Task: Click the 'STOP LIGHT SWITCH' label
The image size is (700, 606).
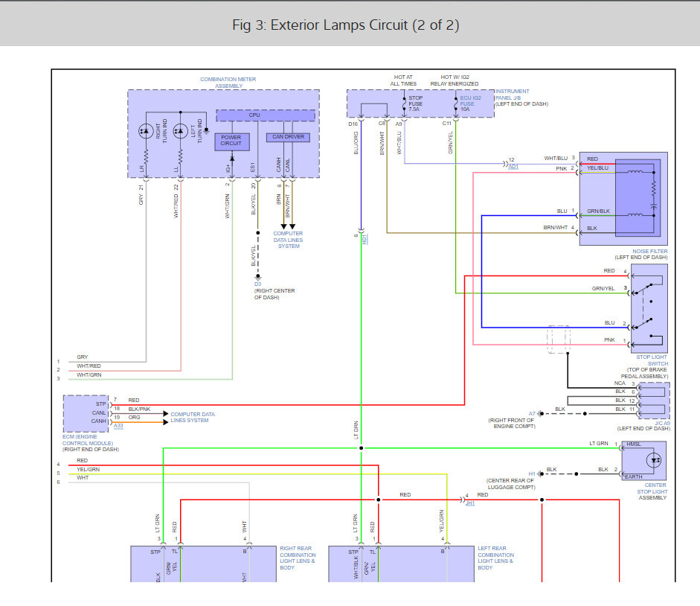Action: pyautogui.click(x=652, y=360)
